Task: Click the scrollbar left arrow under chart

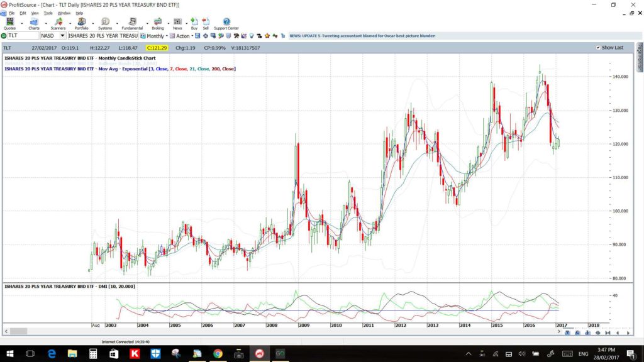Action: (6, 331)
